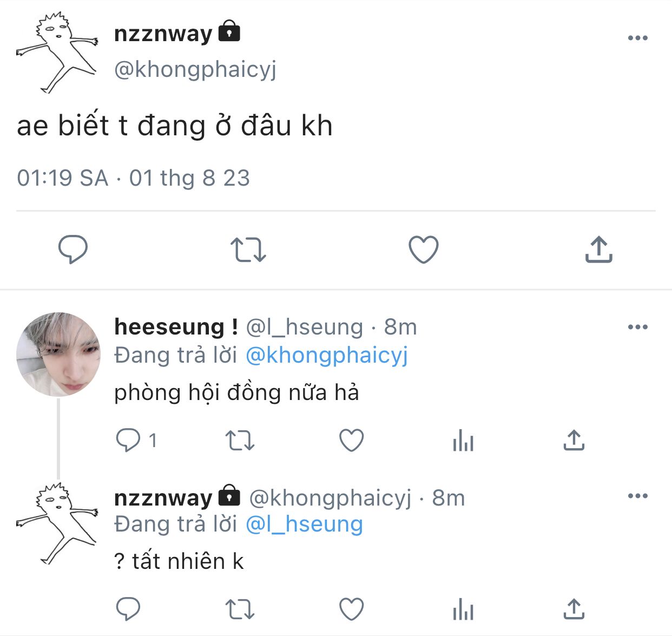Open more options on heeseung's reply
The width and height of the screenshot is (672, 636).
pyautogui.click(x=638, y=327)
